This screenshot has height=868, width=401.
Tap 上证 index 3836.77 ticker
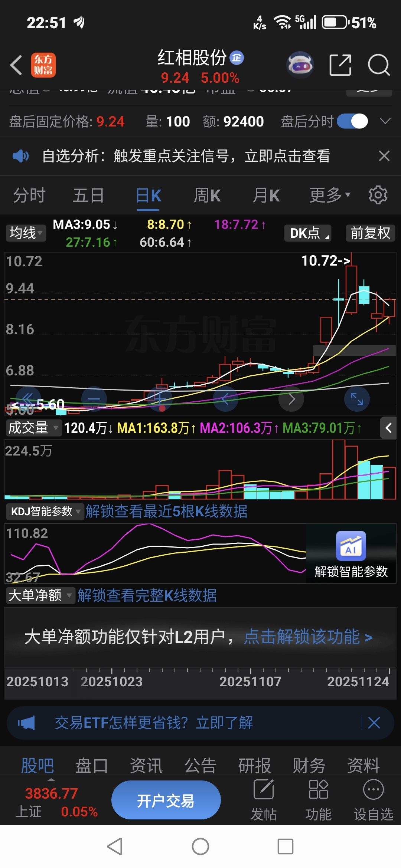pos(56,802)
